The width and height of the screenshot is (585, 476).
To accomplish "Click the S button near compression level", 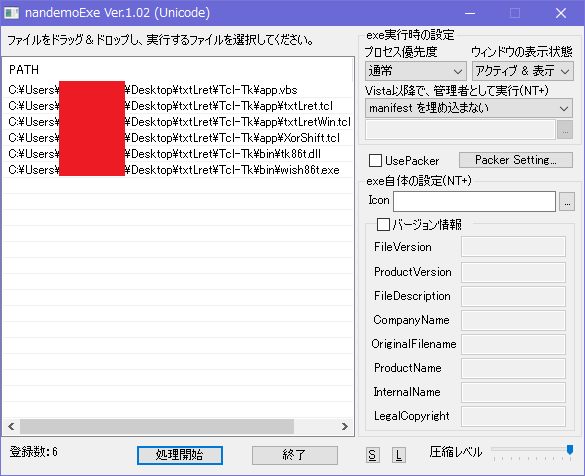I will (372, 455).
